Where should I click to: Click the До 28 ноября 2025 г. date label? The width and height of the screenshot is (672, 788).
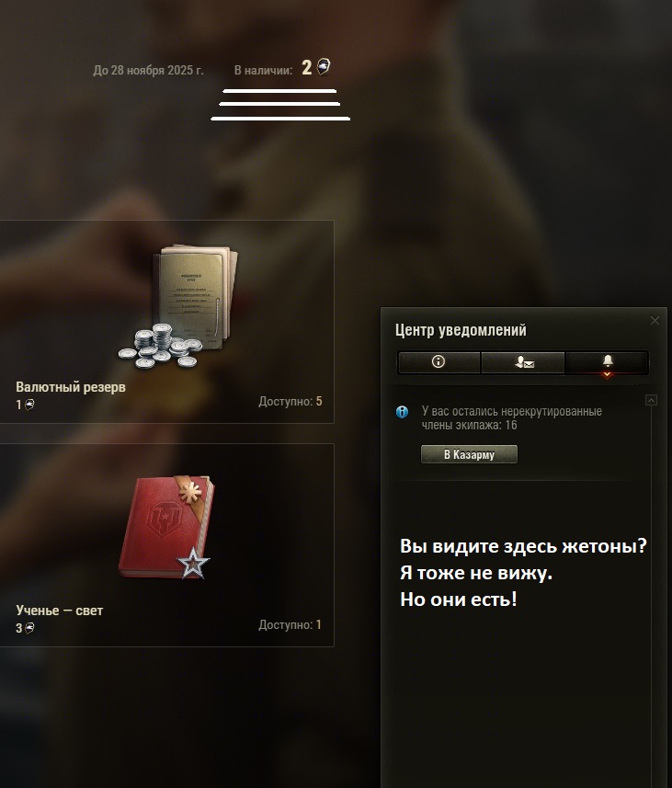tap(148, 71)
